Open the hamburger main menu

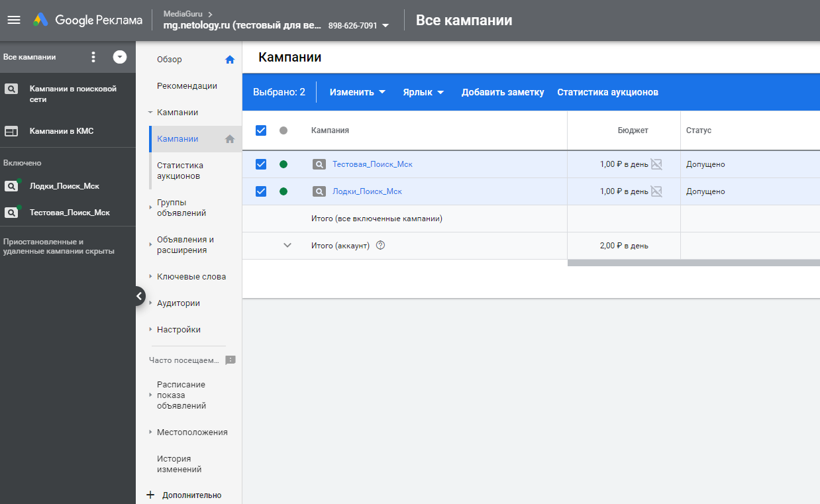pyautogui.click(x=14, y=20)
